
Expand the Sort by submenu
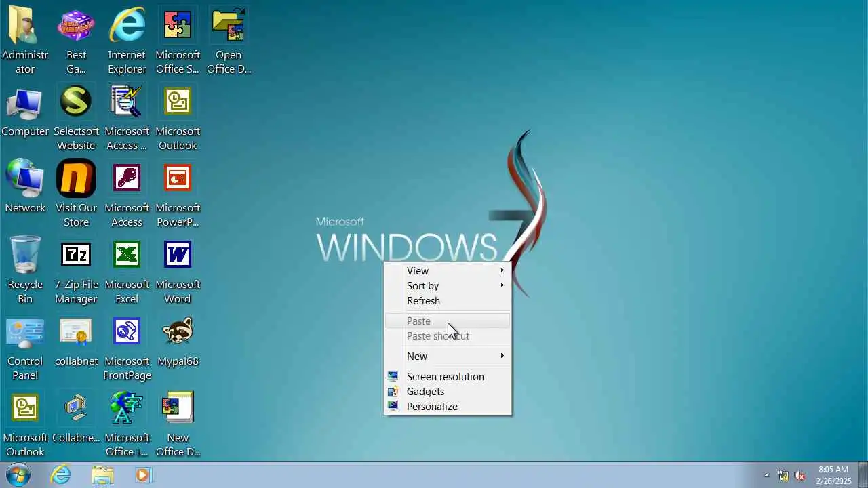(448, 285)
